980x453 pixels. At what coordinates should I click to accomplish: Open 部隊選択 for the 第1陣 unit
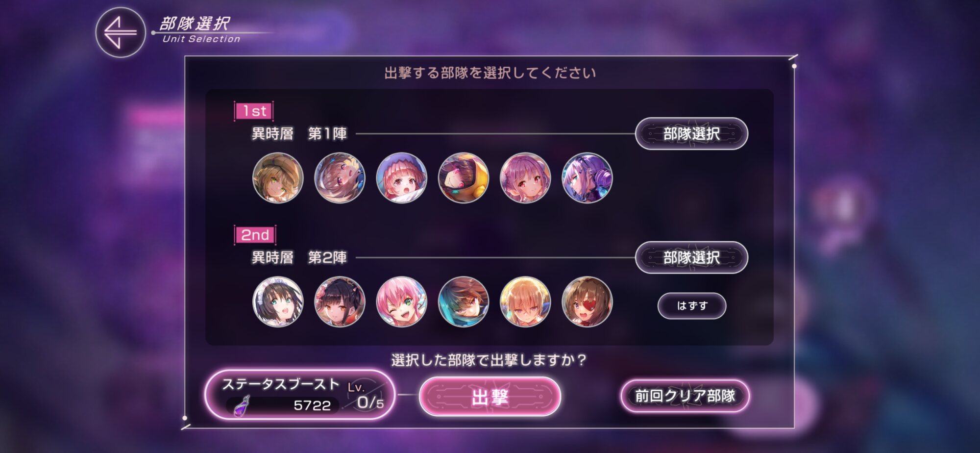(x=691, y=133)
